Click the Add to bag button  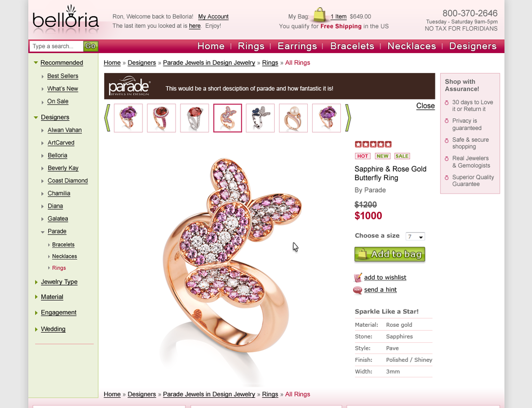tap(390, 254)
